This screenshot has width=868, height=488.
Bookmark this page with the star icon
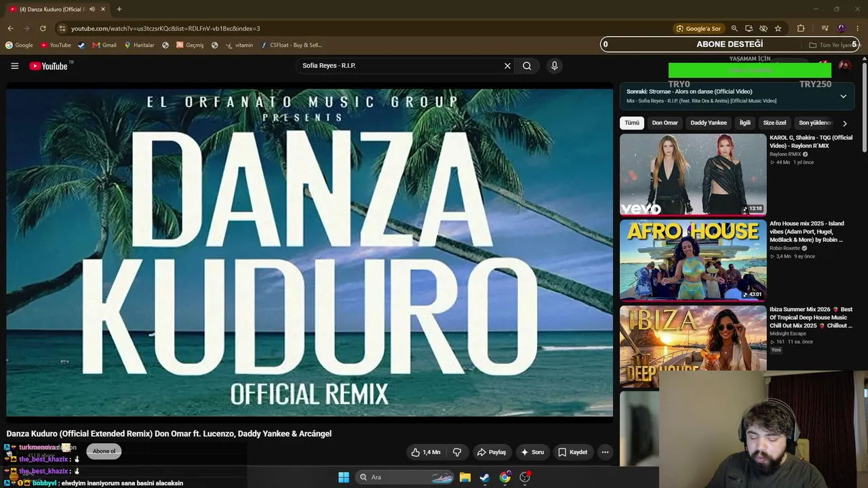pyautogui.click(x=778, y=28)
